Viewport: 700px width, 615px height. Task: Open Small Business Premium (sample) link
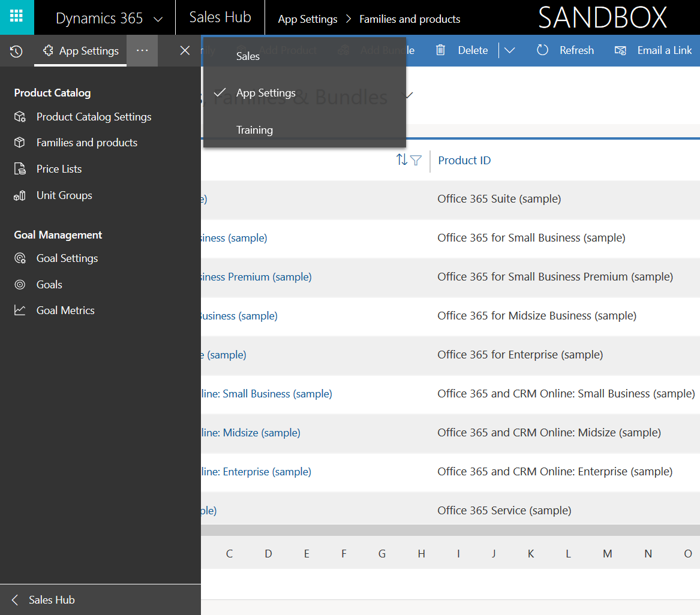click(256, 277)
